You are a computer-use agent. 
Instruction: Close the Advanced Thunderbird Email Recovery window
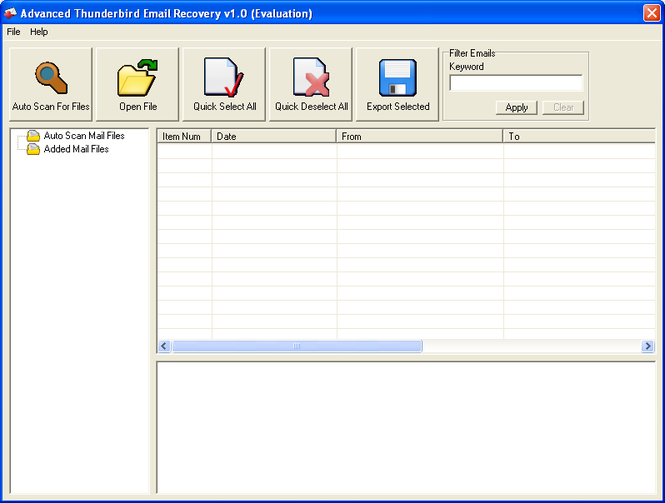pyautogui.click(x=651, y=13)
